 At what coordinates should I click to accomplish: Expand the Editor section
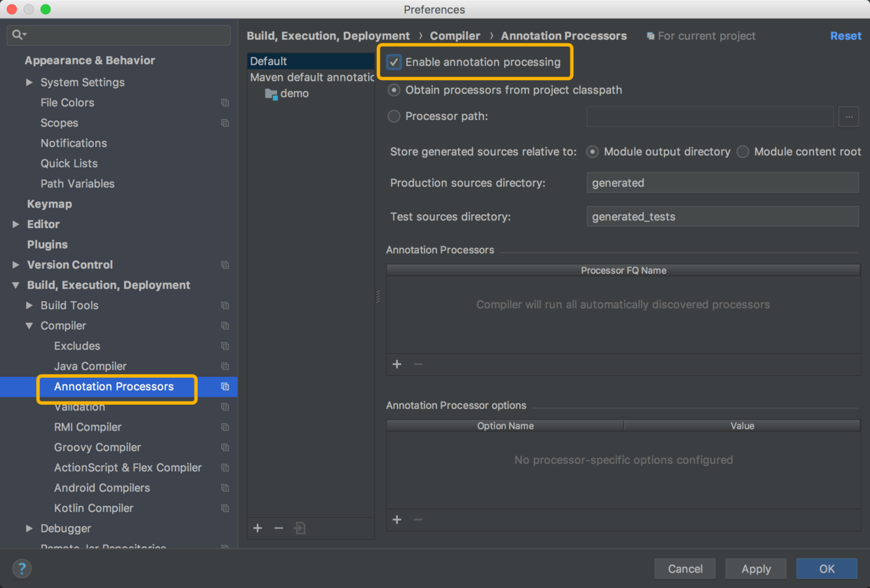point(15,224)
